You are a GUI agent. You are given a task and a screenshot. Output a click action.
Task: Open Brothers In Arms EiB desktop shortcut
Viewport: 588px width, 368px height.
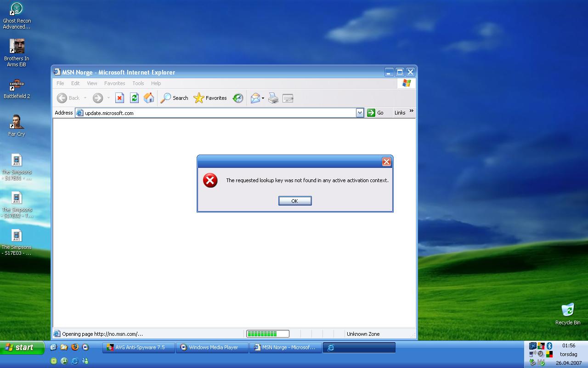coord(17,53)
